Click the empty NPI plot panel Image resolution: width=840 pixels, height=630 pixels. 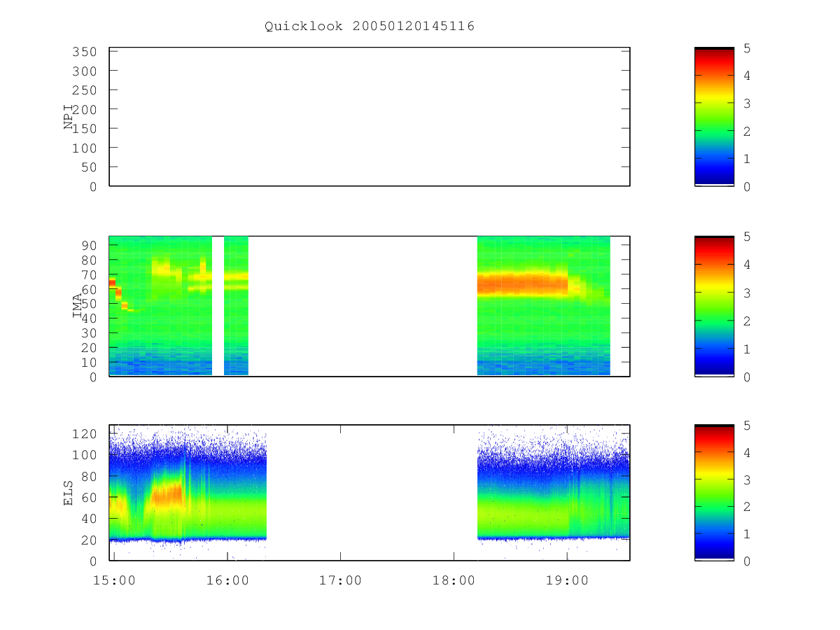click(370, 117)
